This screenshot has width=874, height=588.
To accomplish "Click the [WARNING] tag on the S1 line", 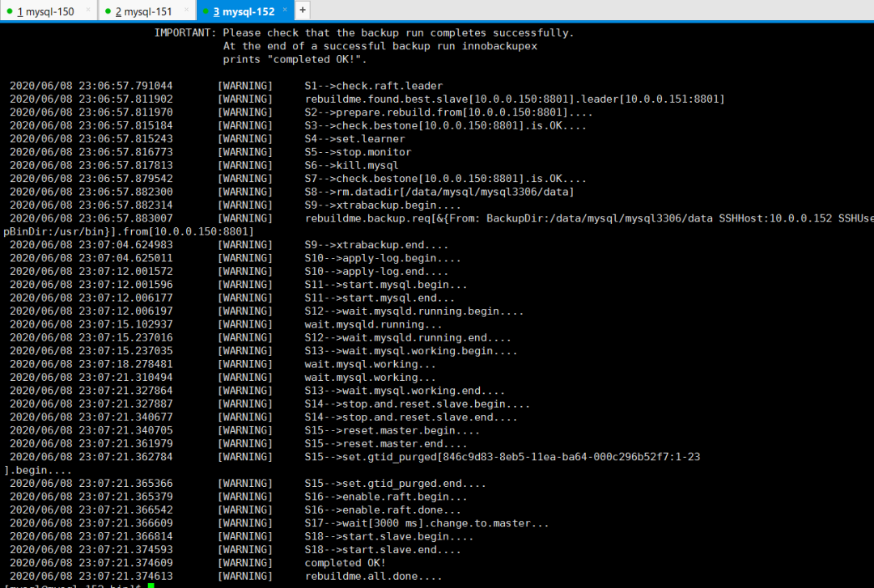I will [245, 86].
